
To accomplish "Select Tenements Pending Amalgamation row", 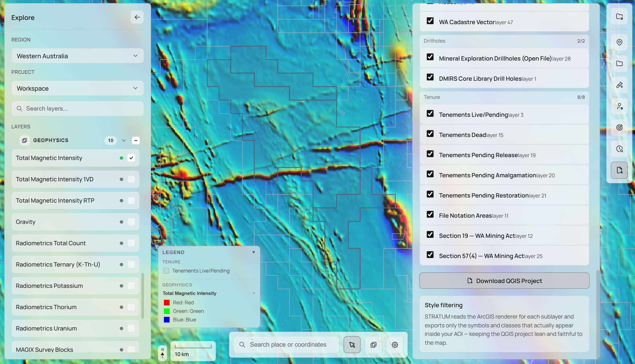I will point(504,175).
